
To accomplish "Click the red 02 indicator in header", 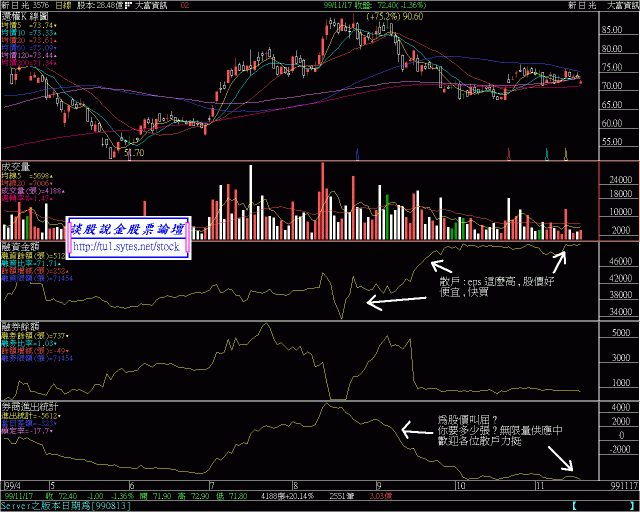I will coord(184,5).
